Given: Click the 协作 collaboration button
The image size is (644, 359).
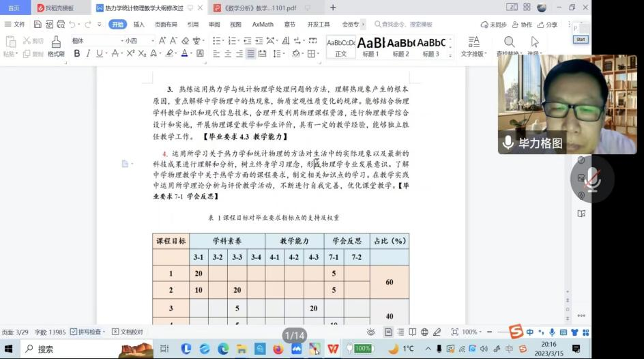Looking at the screenshot, I should pos(522,24).
